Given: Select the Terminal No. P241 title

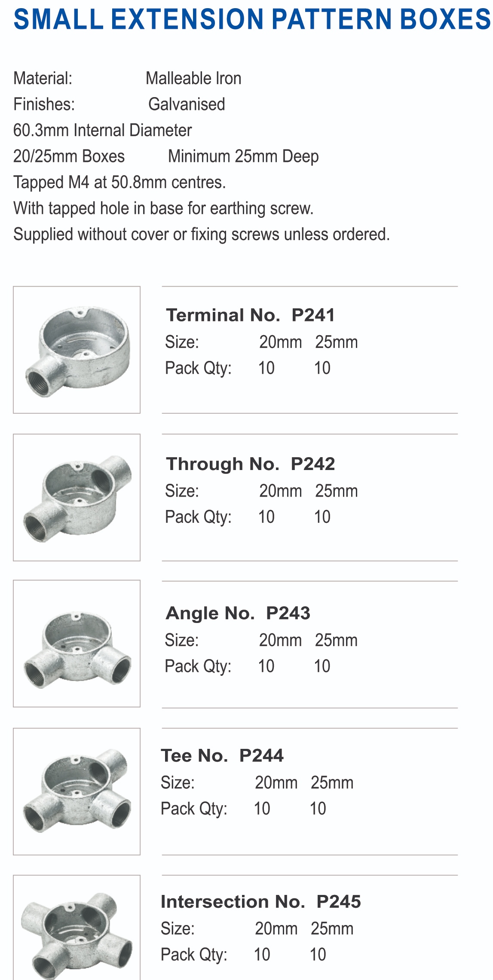Looking at the screenshot, I should point(251,315).
